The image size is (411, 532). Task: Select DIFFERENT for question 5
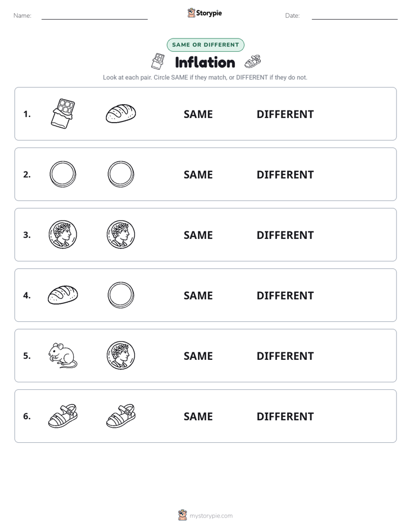285,356
